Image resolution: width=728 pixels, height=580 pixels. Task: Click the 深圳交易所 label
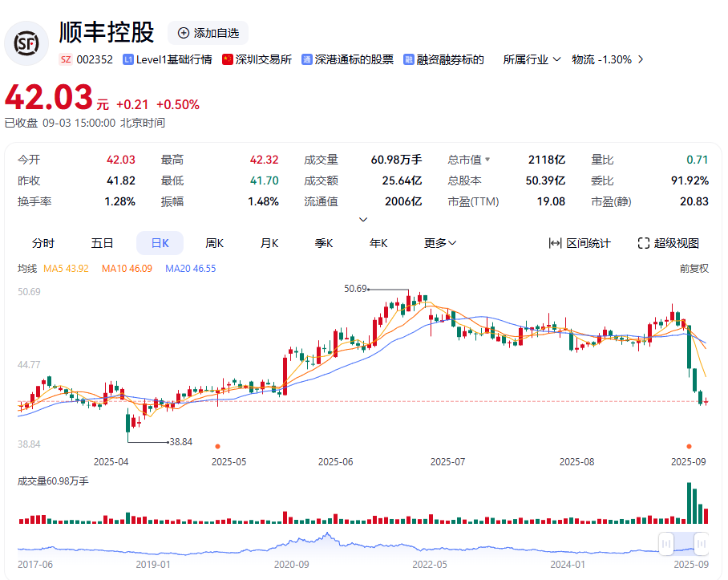pyautogui.click(x=264, y=59)
